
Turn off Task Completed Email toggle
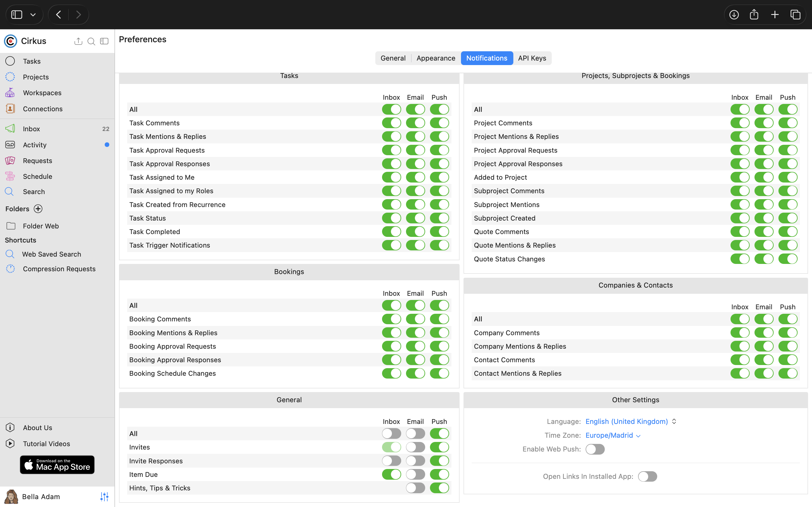coord(415,232)
